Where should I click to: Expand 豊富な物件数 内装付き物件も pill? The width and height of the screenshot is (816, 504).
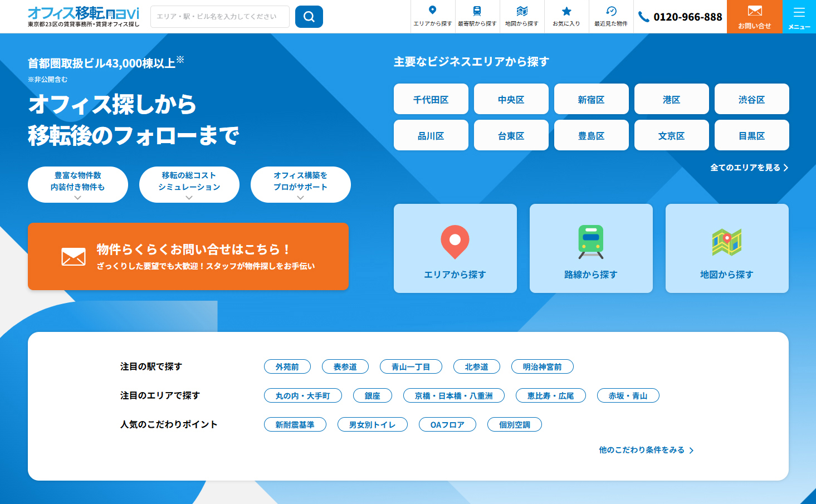pos(78,184)
